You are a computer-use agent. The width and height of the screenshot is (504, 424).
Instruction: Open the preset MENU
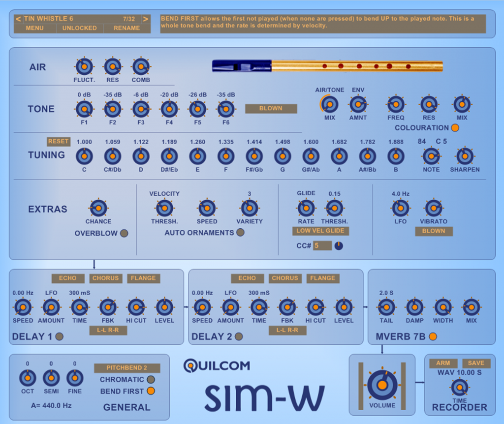tap(34, 28)
